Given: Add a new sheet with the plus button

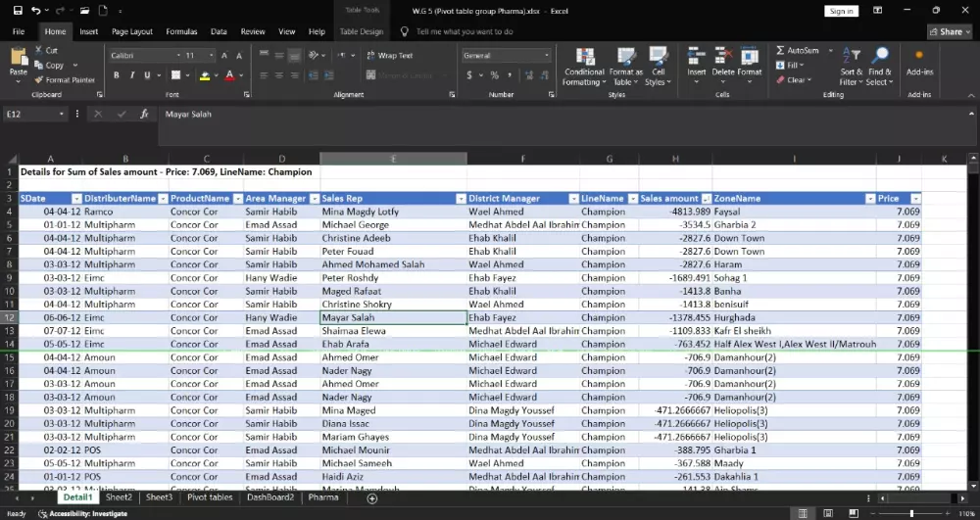Looking at the screenshot, I should coord(371,498).
